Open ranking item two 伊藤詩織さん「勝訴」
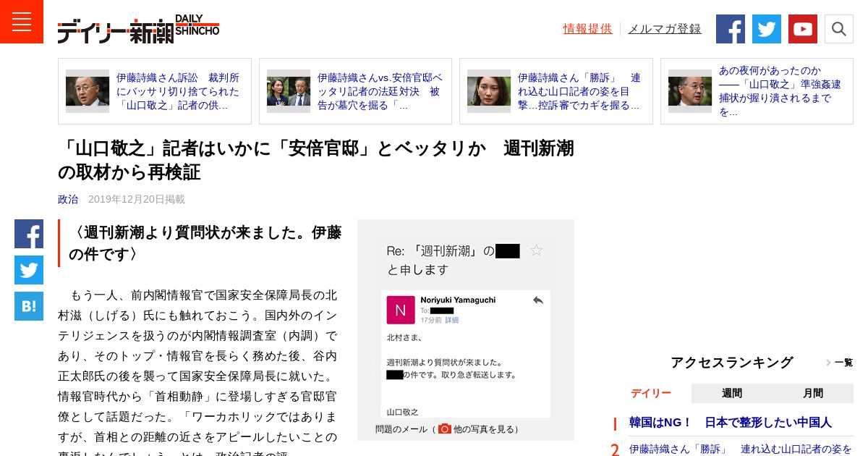 coord(741,449)
